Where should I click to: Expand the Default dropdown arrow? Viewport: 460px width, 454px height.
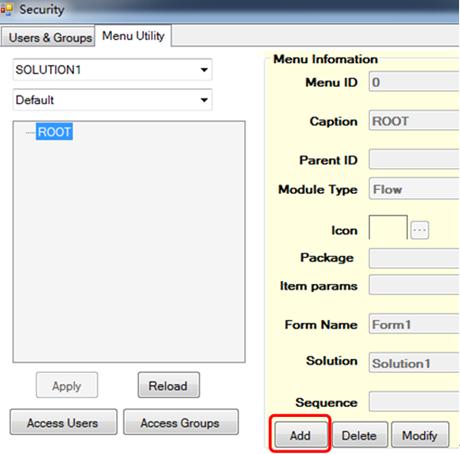coord(204,100)
